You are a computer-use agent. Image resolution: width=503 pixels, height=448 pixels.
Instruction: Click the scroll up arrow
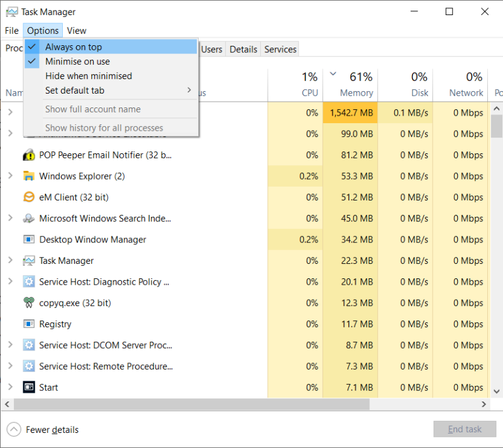click(497, 109)
